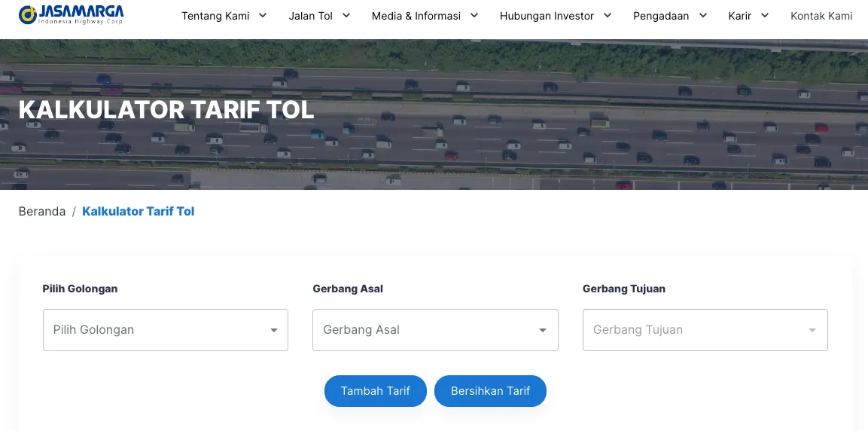868x431 pixels.
Task: Go to Kontak Kami page
Action: click(x=821, y=16)
